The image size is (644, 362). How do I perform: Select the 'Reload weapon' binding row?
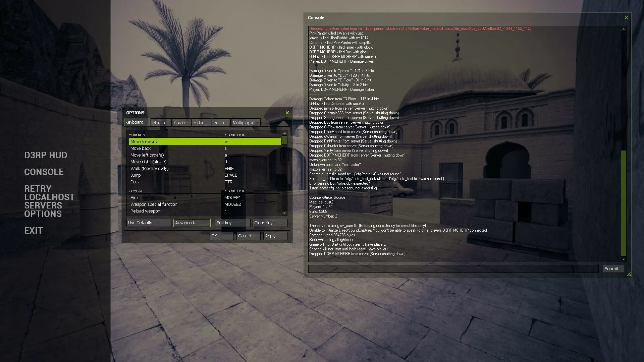point(205,211)
